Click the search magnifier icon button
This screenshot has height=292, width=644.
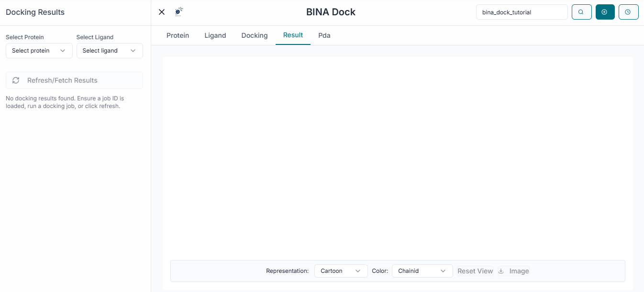point(581,12)
